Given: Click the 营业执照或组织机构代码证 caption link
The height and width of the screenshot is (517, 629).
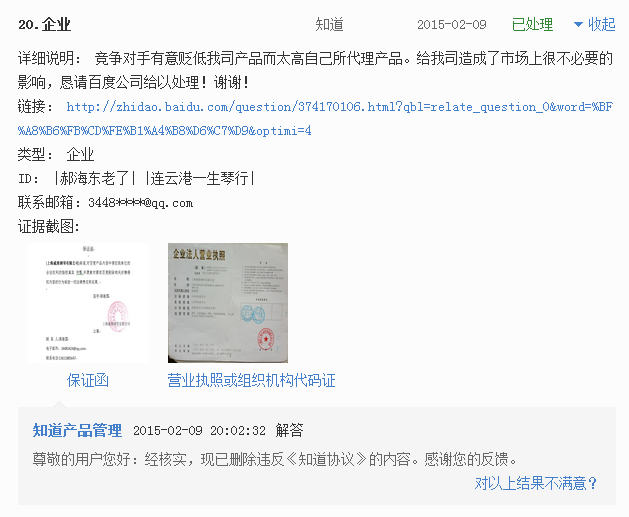Looking at the screenshot, I should pyautogui.click(x=252, y=380).
